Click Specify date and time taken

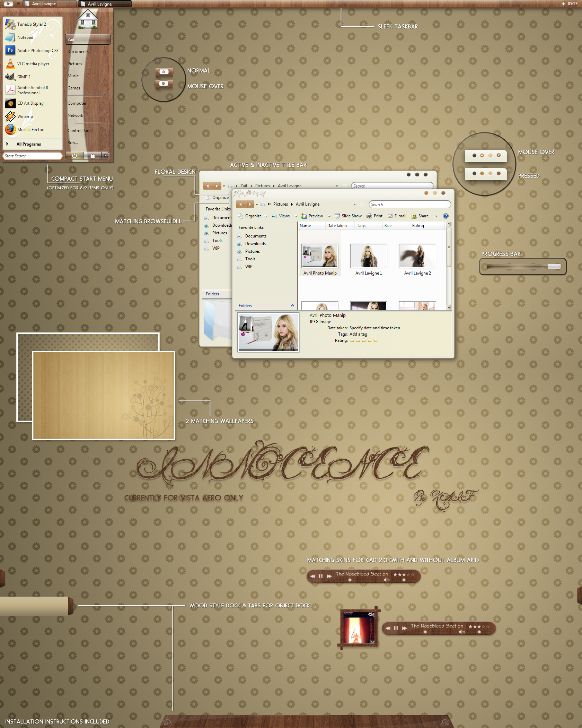click(374, 328)
